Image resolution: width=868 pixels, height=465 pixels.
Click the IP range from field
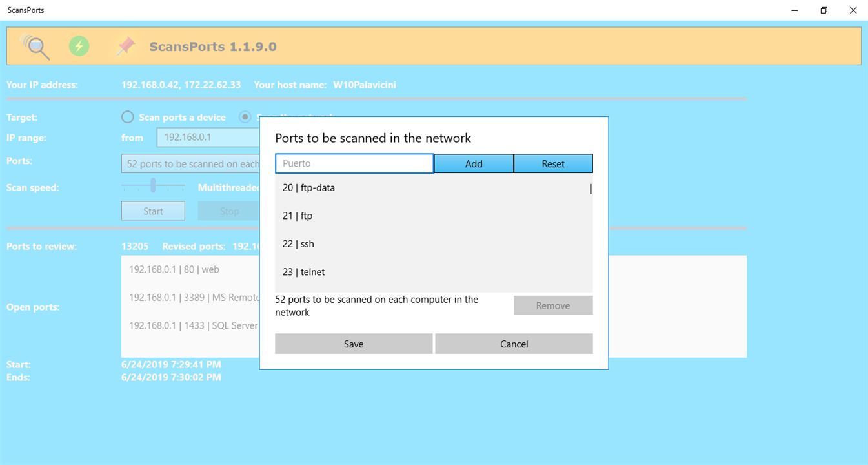(x=208, y=138)
